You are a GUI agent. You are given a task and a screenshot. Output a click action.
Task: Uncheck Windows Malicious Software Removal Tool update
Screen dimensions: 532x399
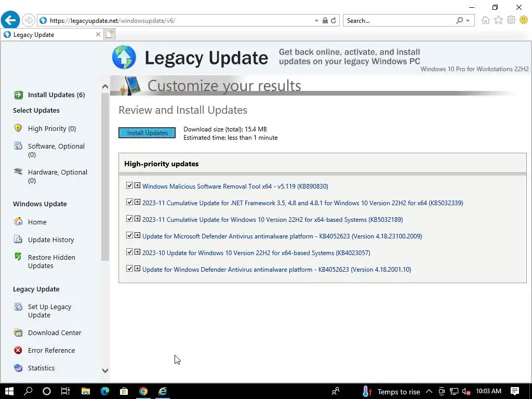click(x=129, y=185)
